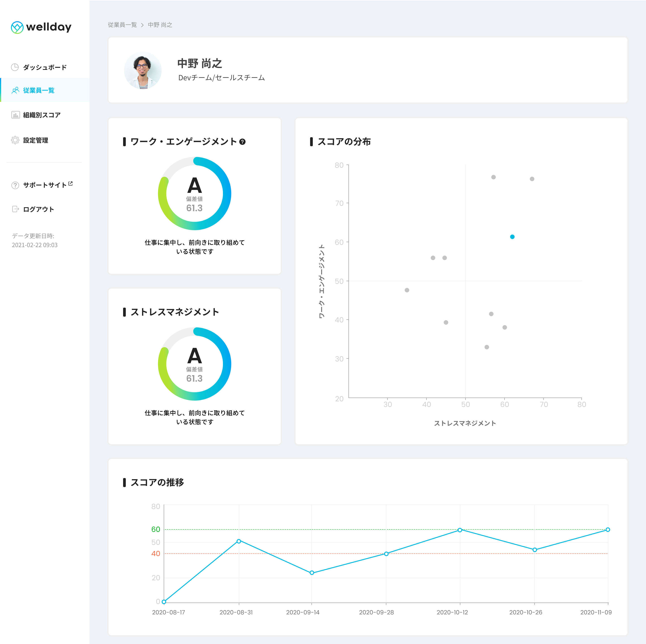Click 中野 尚之 profile photo
The image size is (646, 644).
pyautogui.click(x=143, y=70)
